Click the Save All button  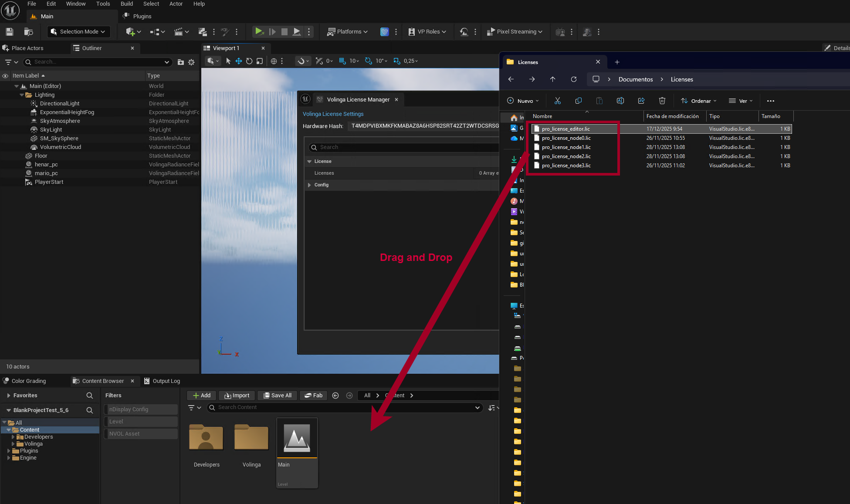[277, 396]
